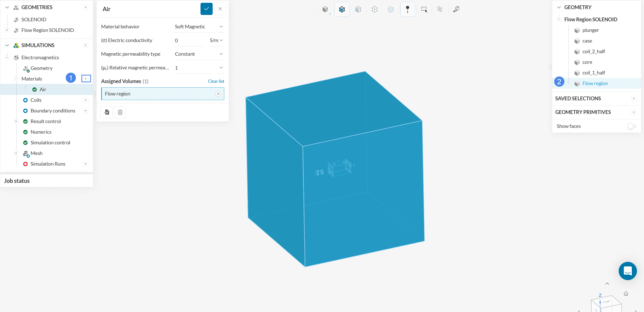Open the support chat bubble
Image resolution: width=644 pixels, height=312 pixels.
click(628, 271)
